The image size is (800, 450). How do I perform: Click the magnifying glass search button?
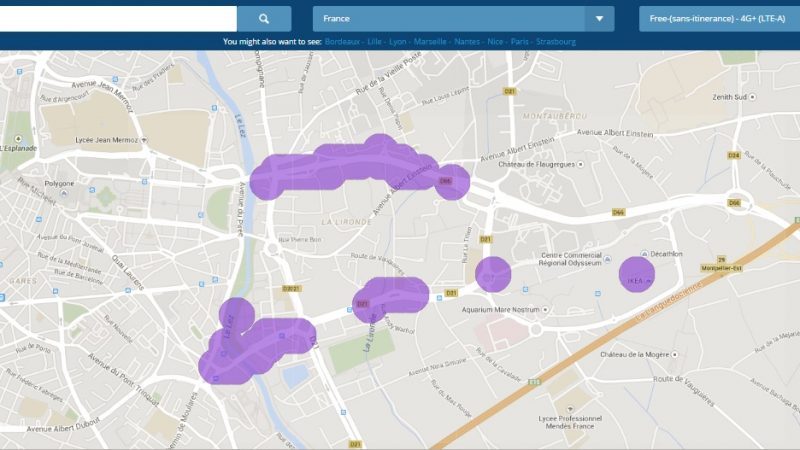pos(264,18)
